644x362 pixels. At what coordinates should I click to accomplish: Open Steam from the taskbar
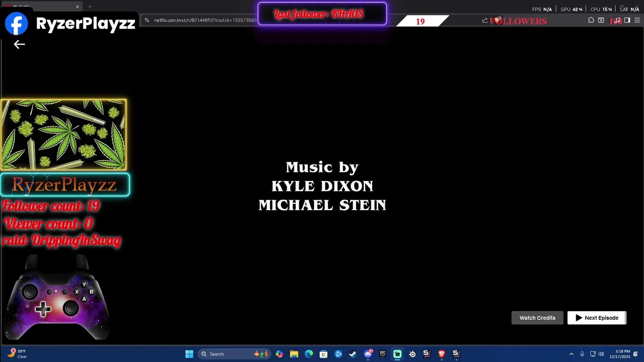point(353,354)
